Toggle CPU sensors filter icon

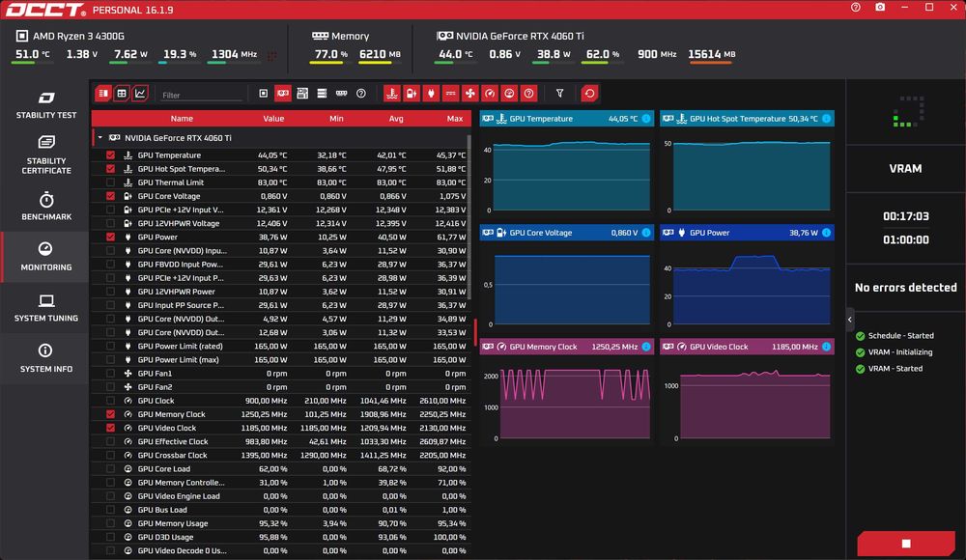coord(263,94)
